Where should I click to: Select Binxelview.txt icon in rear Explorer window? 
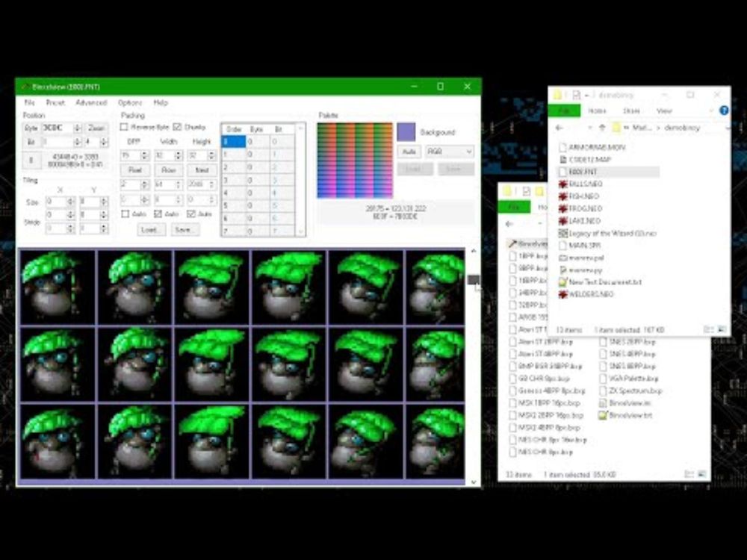603,415
